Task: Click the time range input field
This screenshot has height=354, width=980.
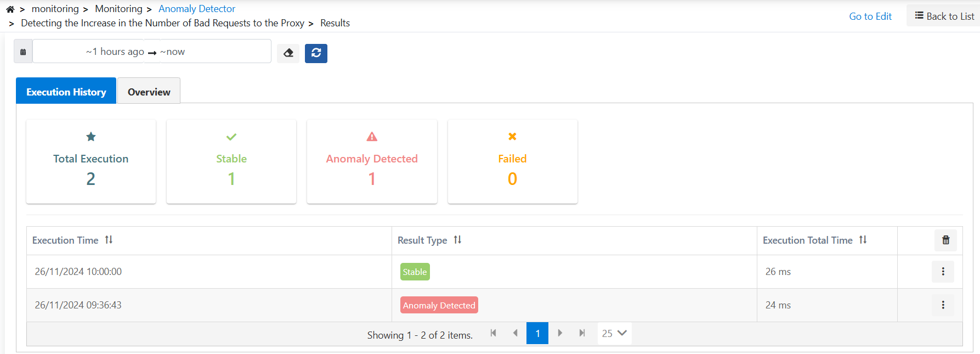Action: (152, 52)
